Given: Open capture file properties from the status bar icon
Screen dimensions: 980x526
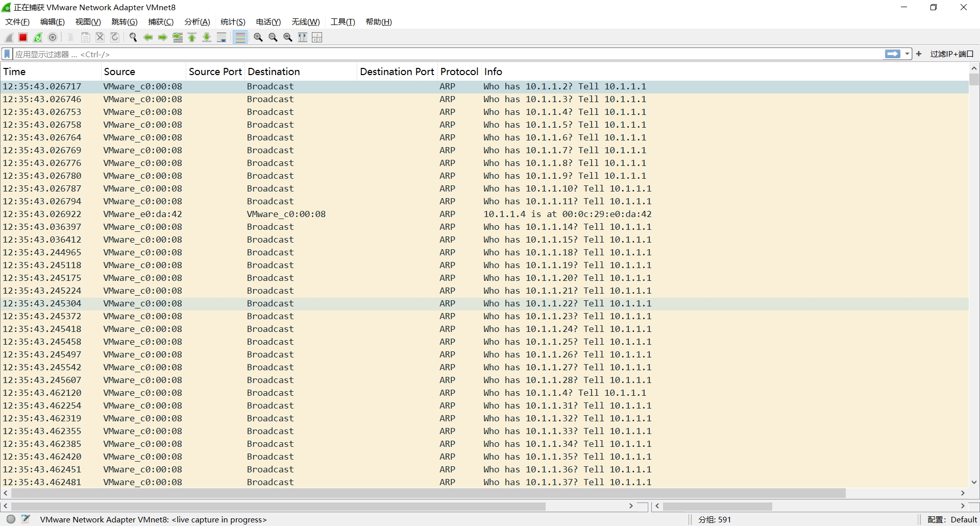Looking at the screenshot, I should [26, 519].
